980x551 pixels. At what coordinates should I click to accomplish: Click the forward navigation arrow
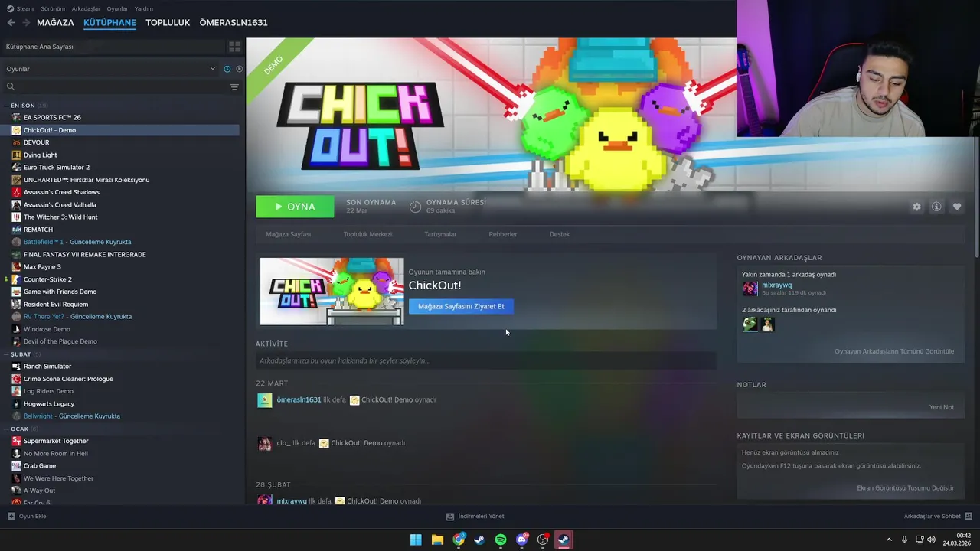point(27,23)
